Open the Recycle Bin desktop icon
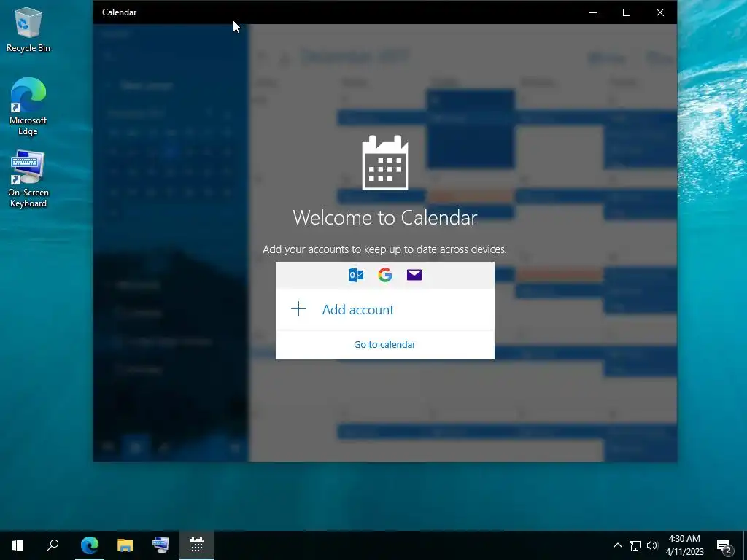 (28, 29)
